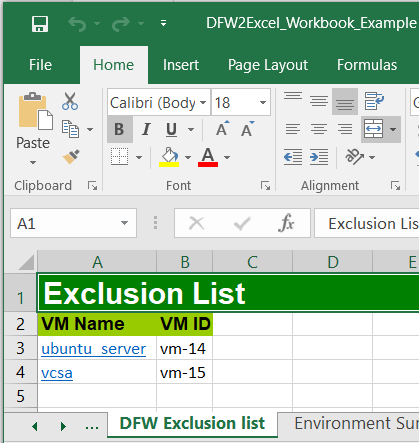This screenshot has width=419, height=443.
Task: Open the Formulas ribbon tab
Action: click(367, 65)
